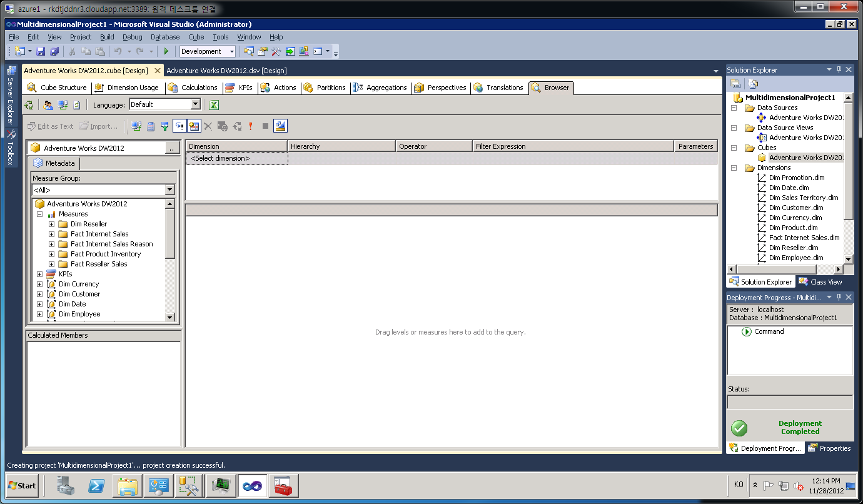Switch to the Class View tab
Viewport: 863px width, 504px height.
(820, 282)
